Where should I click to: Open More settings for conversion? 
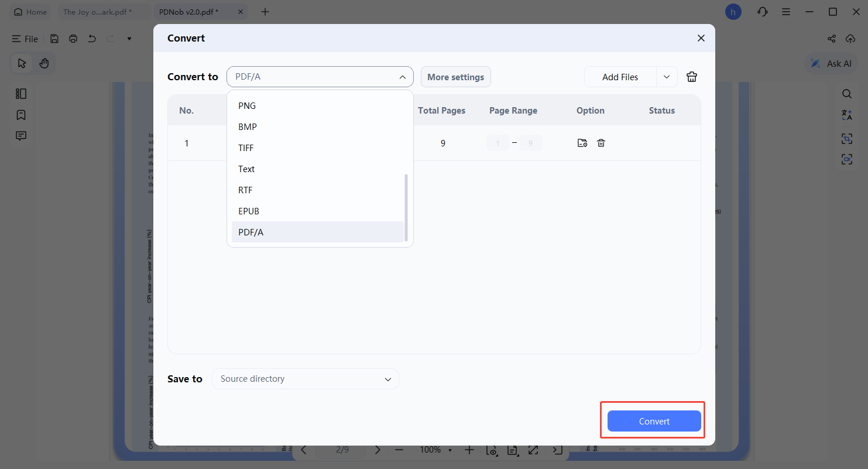click(455, 77)
